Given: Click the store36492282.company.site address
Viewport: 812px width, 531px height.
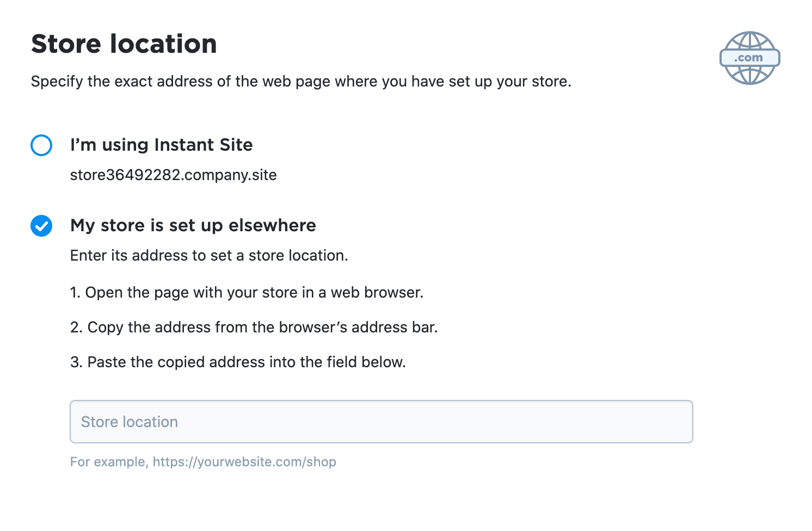Looking at the screenshot, I should [x=173, y=175].
